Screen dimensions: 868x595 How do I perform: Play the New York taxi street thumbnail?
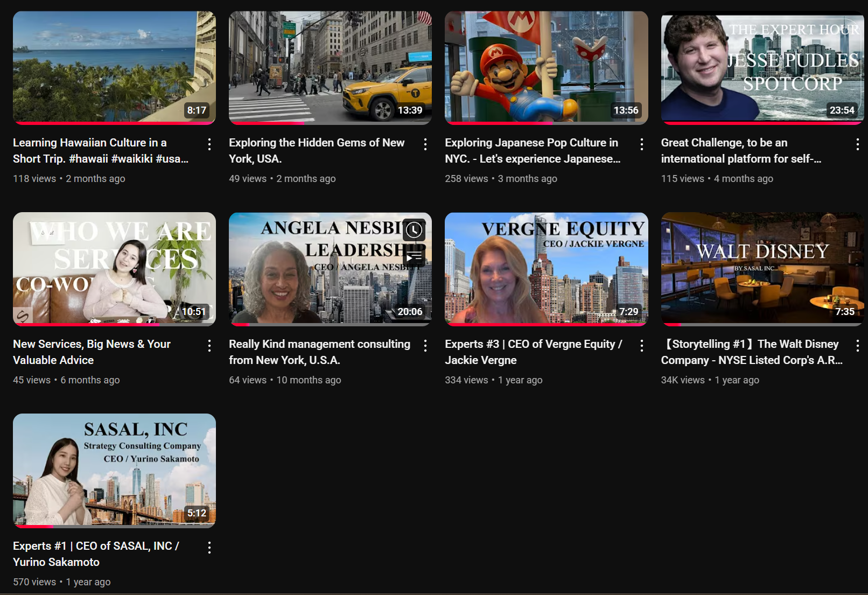pos(330,67)
